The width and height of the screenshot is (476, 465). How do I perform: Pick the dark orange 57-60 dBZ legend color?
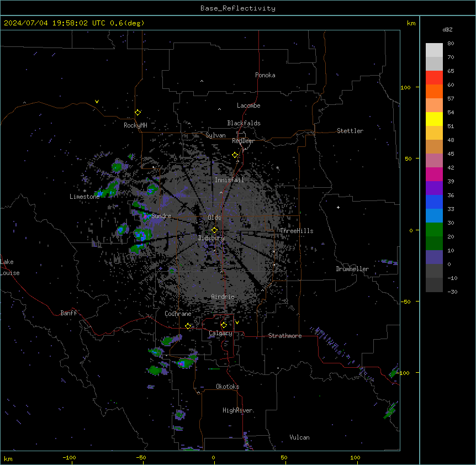[434, 91]
